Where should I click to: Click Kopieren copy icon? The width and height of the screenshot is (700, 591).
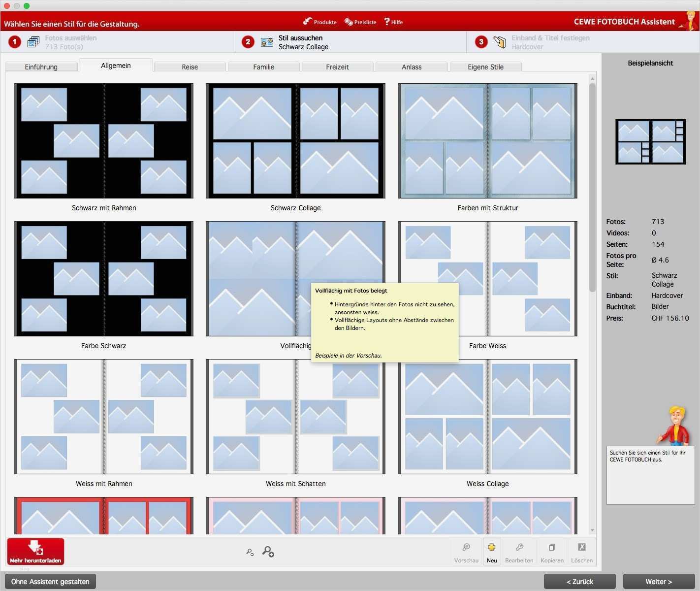552,547
